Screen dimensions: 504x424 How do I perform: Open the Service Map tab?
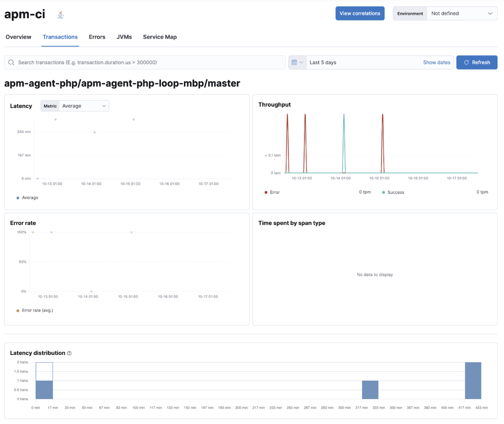pyautogui.click(x=160, y=37)
